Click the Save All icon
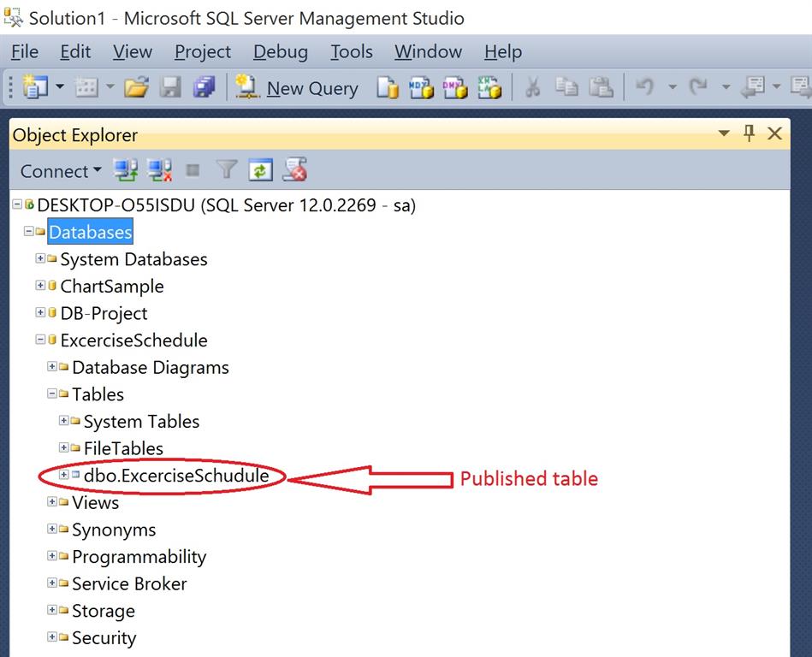812x657 pixels. coord(204,87)
